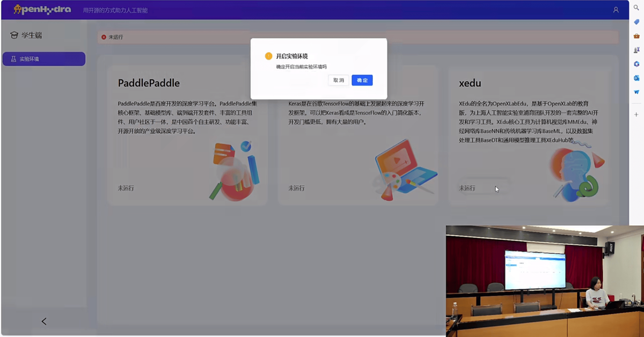
Task: Add a sidebar app with plus icon
Action: tap(636, 114)
